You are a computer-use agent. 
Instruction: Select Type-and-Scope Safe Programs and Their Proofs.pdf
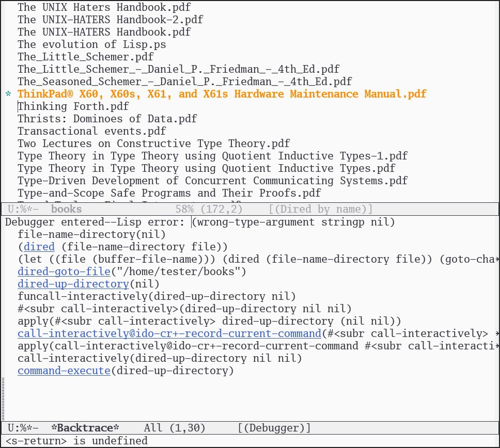pyautogui.click(x=169, y=194)
